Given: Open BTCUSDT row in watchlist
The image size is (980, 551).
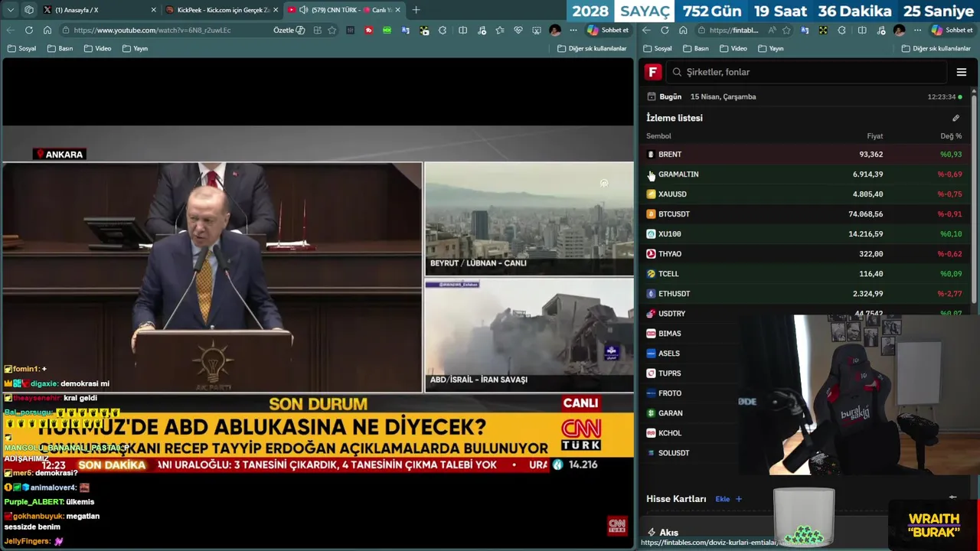Looking at the screenshot, I should coord(806,214).
